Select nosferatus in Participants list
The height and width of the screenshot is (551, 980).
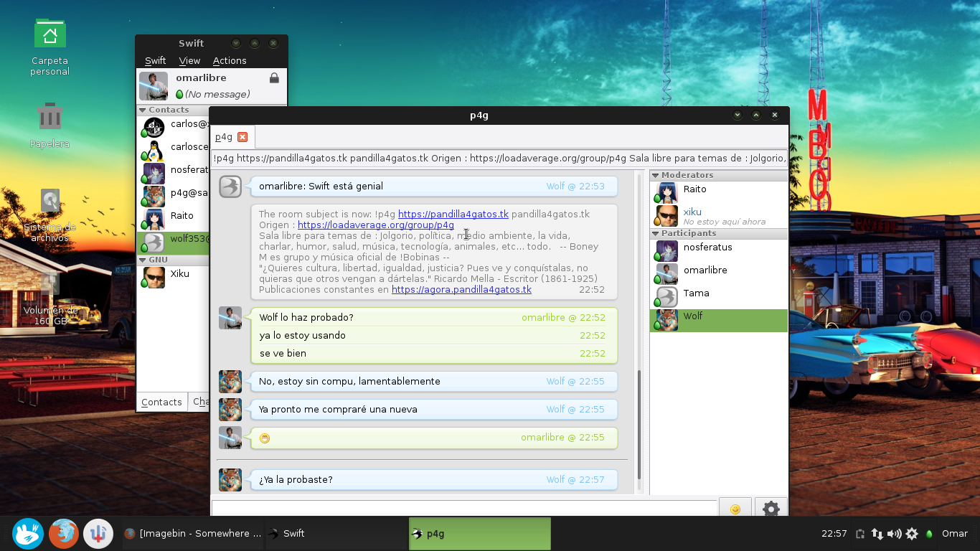719,251
